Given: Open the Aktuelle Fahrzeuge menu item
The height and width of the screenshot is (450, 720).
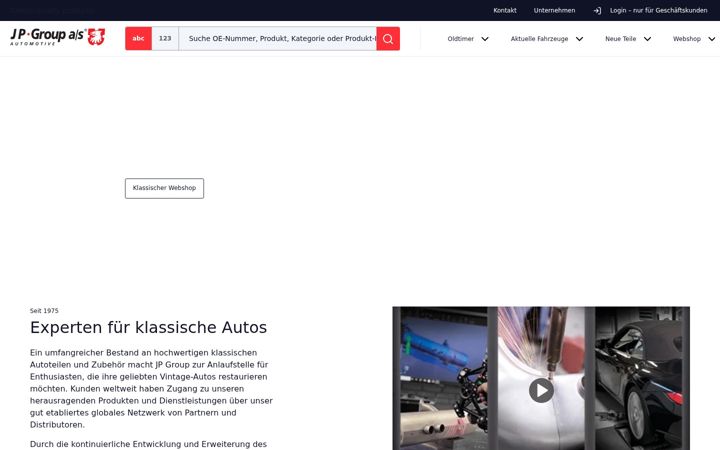Looking at the screenshot, I should tap(539, 39).
